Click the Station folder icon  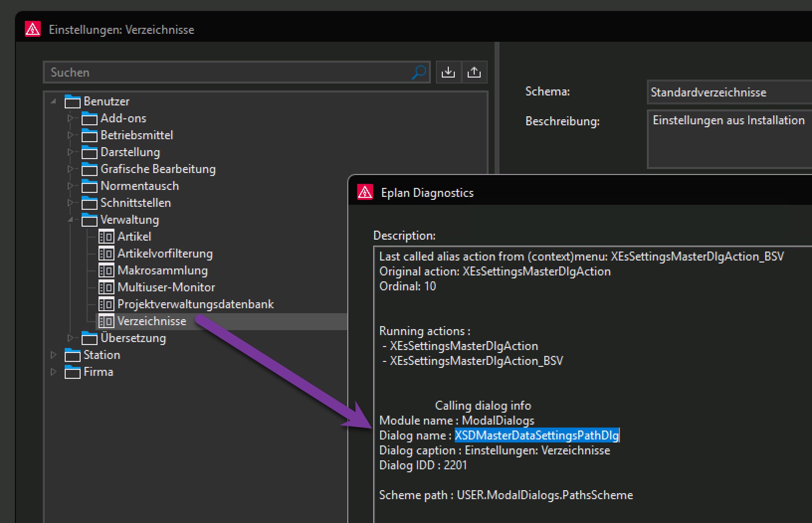73,355
